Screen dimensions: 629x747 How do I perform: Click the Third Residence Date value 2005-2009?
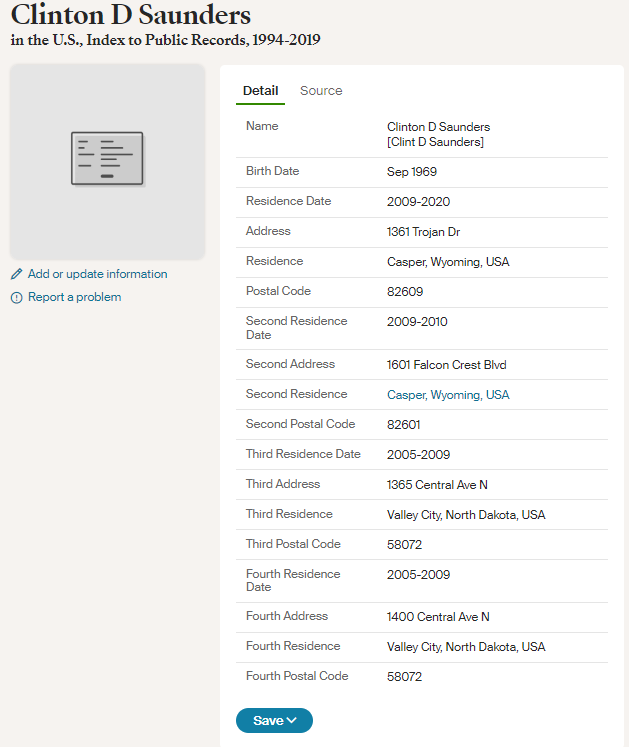(x=418, y=454)
